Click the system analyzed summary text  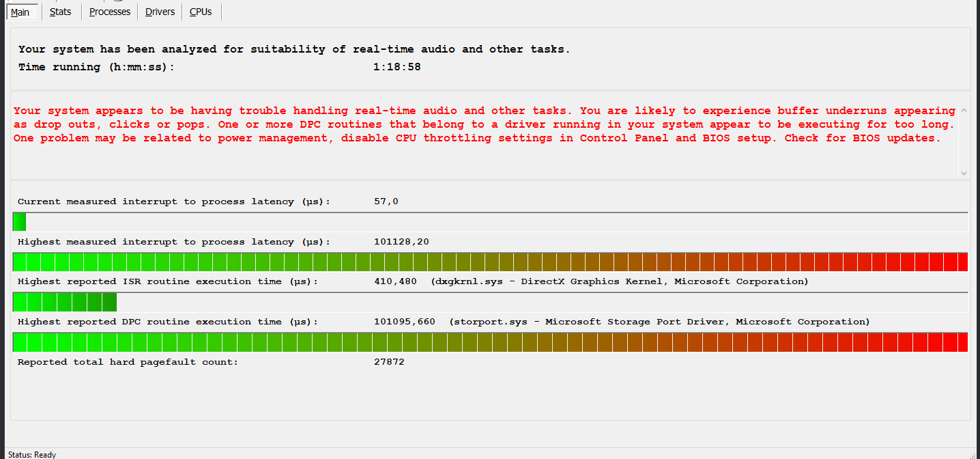294,49
